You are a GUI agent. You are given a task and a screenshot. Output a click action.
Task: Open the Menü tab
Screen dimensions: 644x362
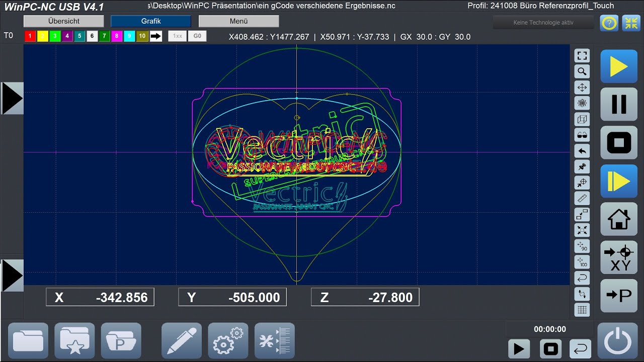point(238,21)
